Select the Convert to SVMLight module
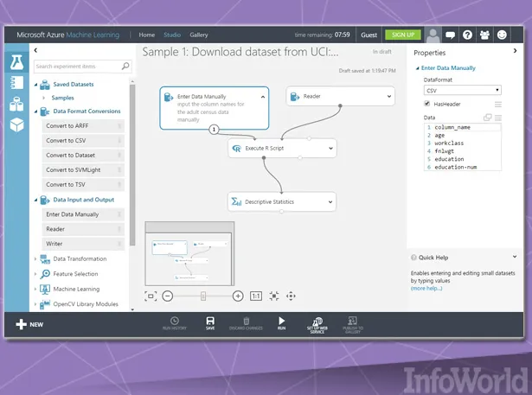This screenshot has height=395, width=532. pyautogui.click(x=83, y=170)
